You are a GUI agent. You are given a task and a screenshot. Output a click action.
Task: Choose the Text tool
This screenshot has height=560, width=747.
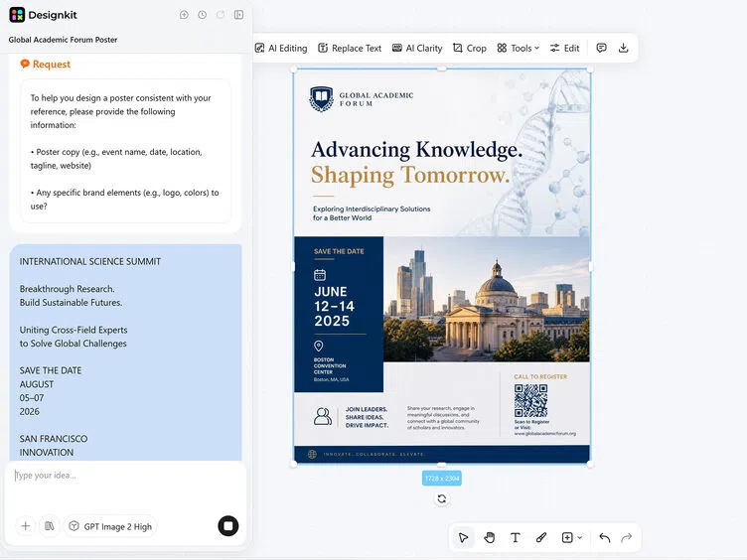(x=515, y=537)
